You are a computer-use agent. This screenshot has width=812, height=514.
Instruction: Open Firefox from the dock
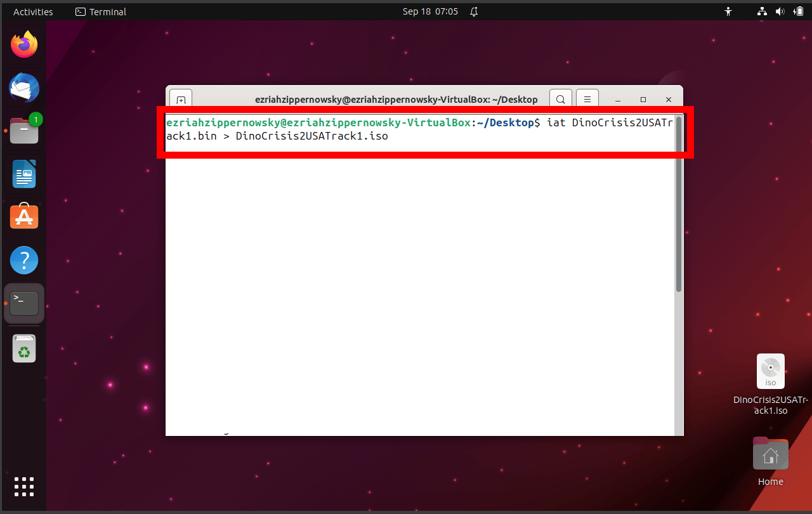24,44
